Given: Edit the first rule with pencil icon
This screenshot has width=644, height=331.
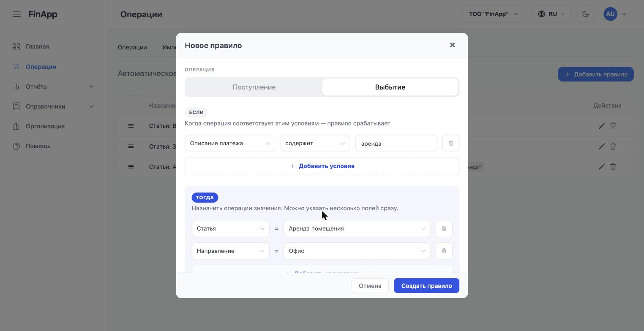Looking at the screenshot, I should pyautogui.click(x=602, y=126).
